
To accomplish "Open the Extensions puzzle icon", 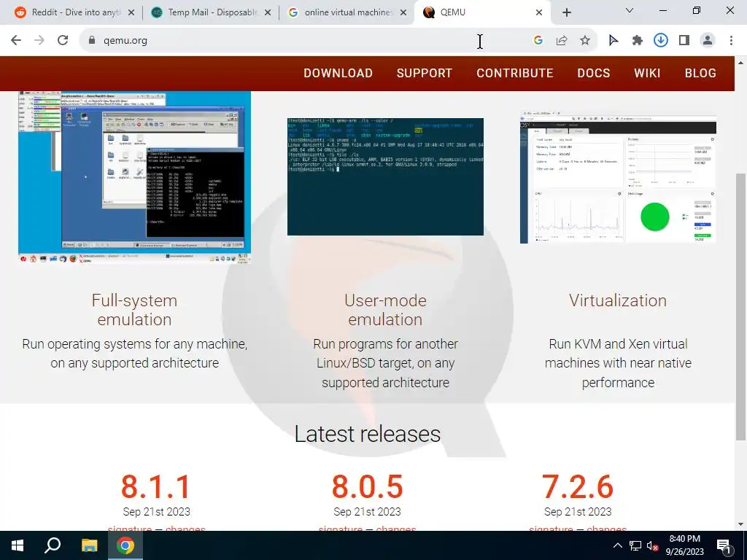I will click(x=638, y=41).
